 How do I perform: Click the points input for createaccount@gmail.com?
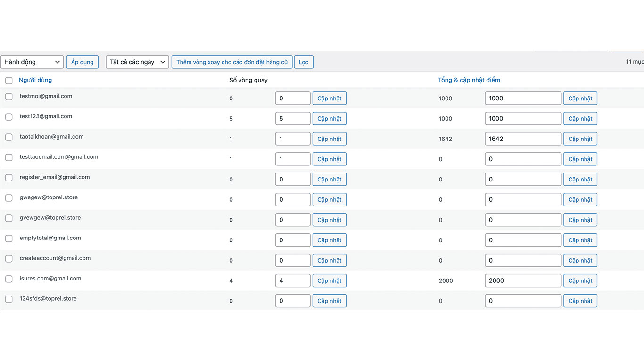coord(523,260)
